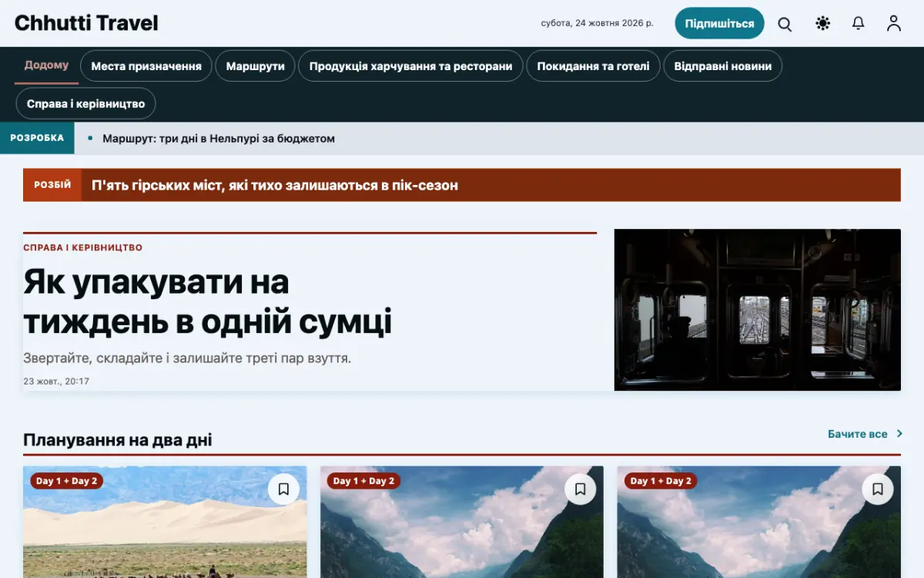
Task: Click the Бачите все link
Action: click(858, 434)
